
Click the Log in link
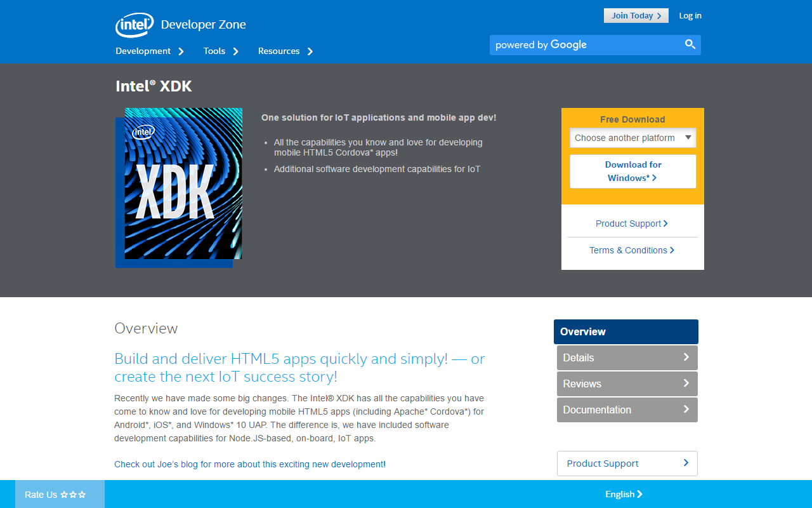click(x=690, y=16)
